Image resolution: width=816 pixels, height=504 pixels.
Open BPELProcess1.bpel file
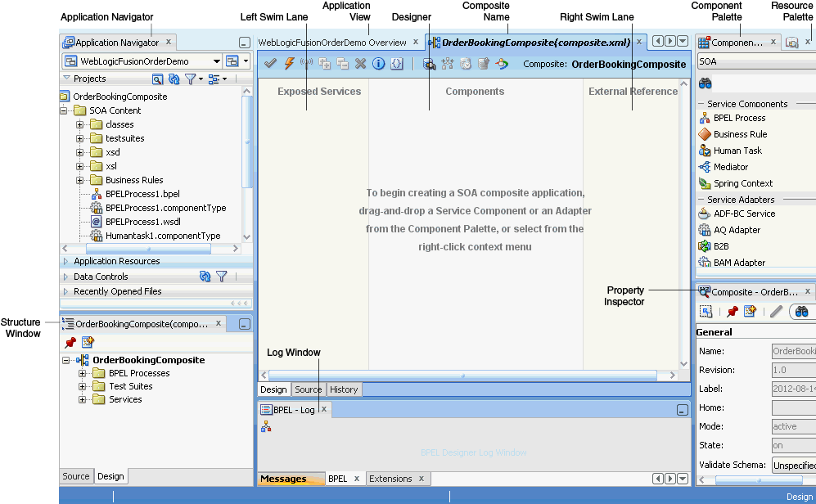click(x=142, y=194)
